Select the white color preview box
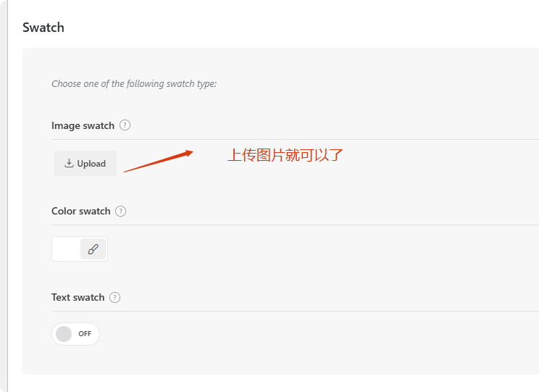The width and height of the screenshot is (539, 392). (x=66, y=249)
